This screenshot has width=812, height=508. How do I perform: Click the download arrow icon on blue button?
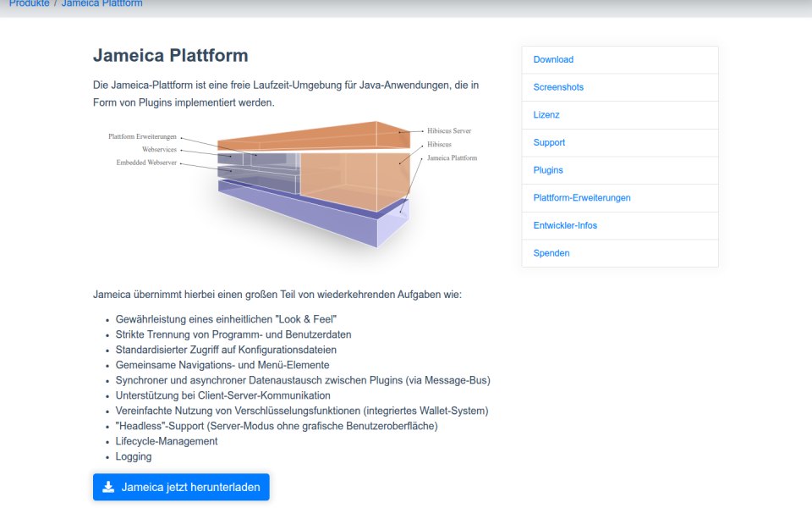tap(108, 487)
